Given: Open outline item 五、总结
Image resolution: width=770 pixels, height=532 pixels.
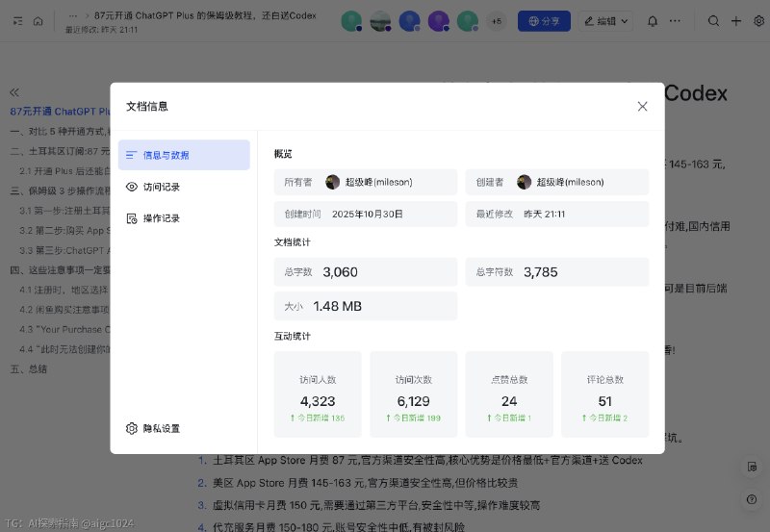Looking at the screenshot, I should 29,369.
